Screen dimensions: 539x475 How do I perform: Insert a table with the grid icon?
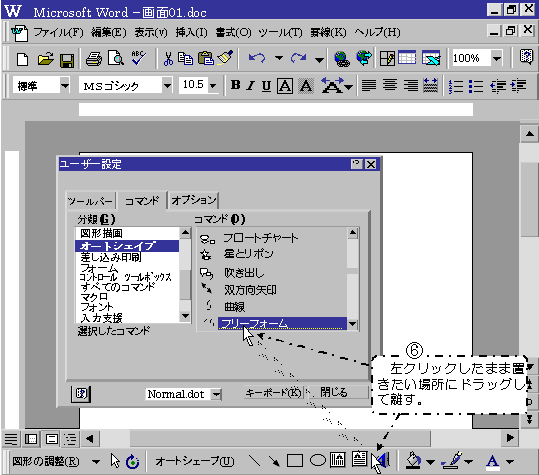(x=407, y=58)
